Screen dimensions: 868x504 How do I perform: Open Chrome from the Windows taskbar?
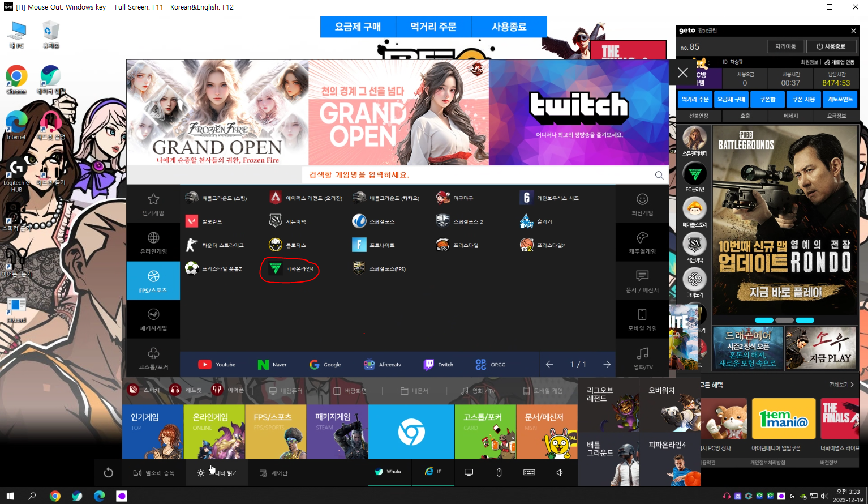pos(55,496)
